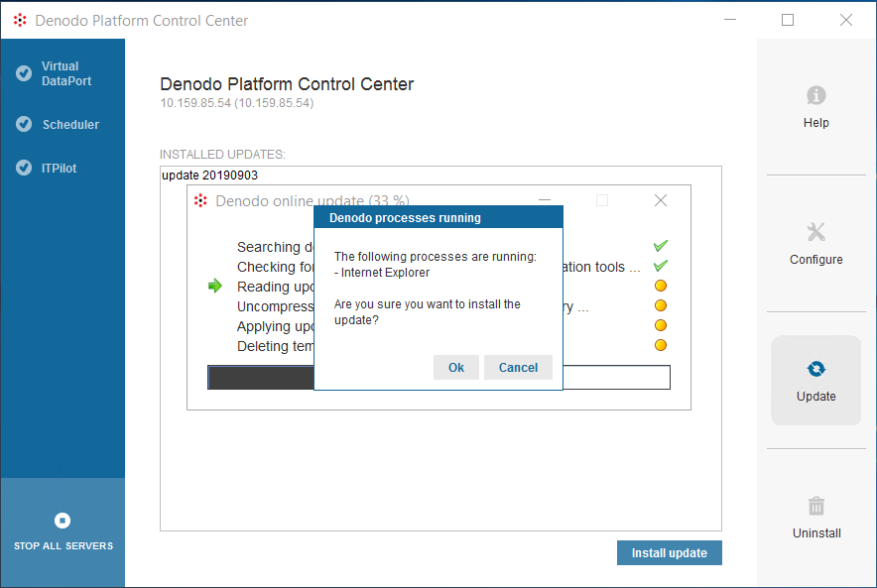The image size is (877, 588).
Task: Select ITPilot in sidebar
Action: 59,169
